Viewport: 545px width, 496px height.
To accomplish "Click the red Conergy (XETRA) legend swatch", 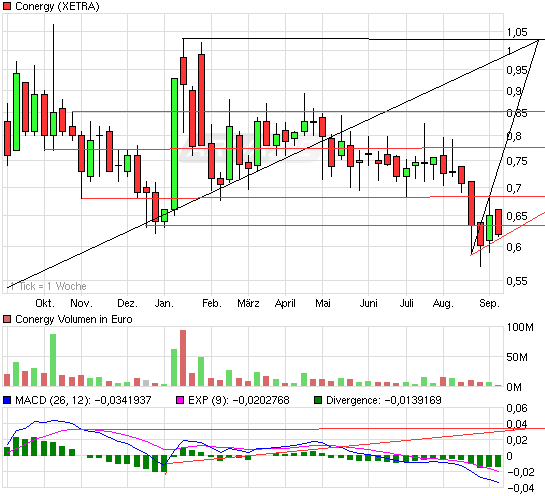I will (7, 6).
